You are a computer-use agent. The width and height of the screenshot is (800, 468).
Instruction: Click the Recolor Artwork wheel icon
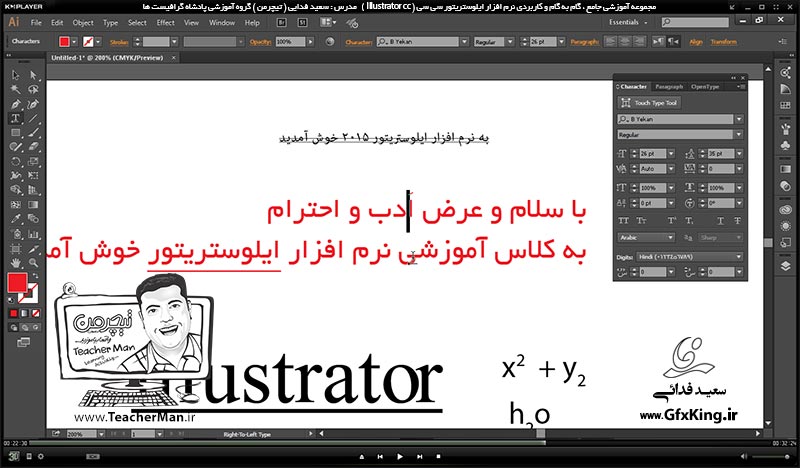coord(330,42)
